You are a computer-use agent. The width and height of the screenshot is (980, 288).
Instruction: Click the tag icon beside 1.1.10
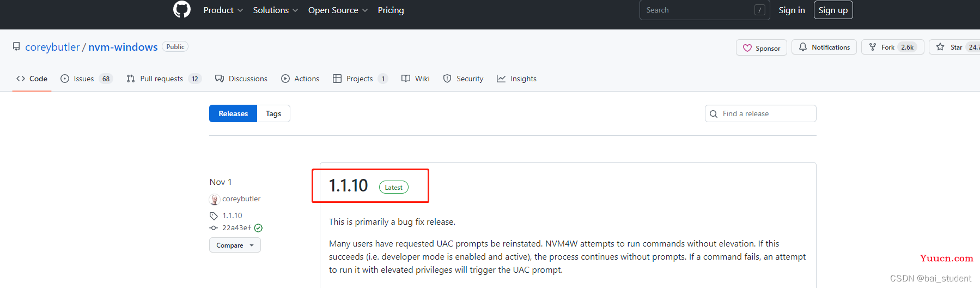214,216
